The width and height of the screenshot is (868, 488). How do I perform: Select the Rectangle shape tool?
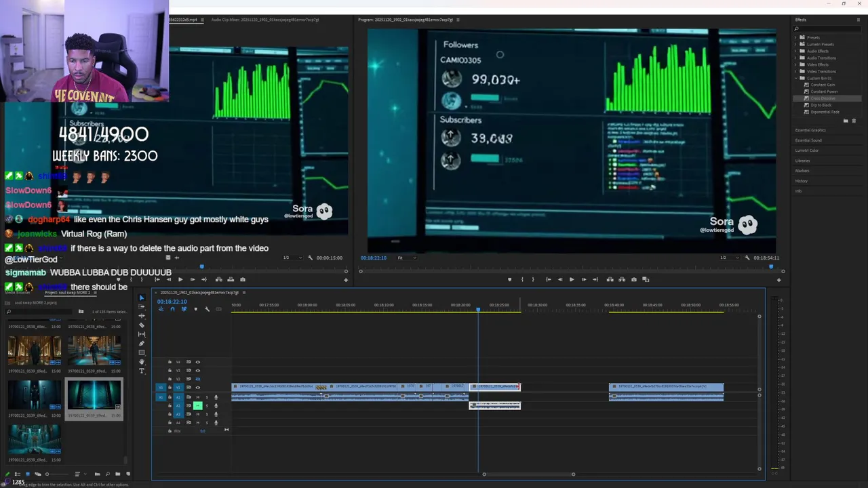pos(142,352)
